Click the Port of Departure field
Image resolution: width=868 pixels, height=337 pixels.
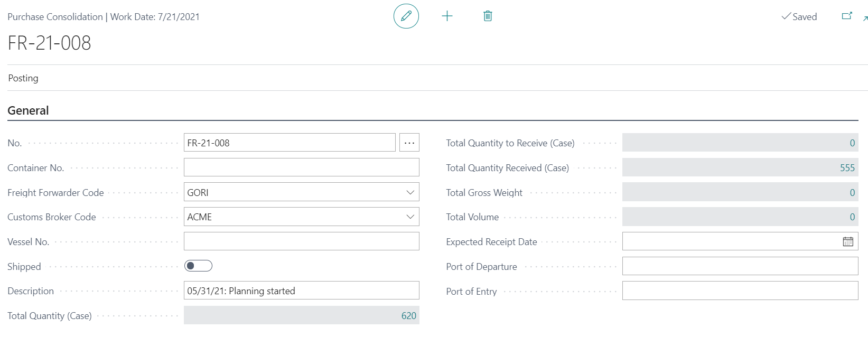[740, 266]
